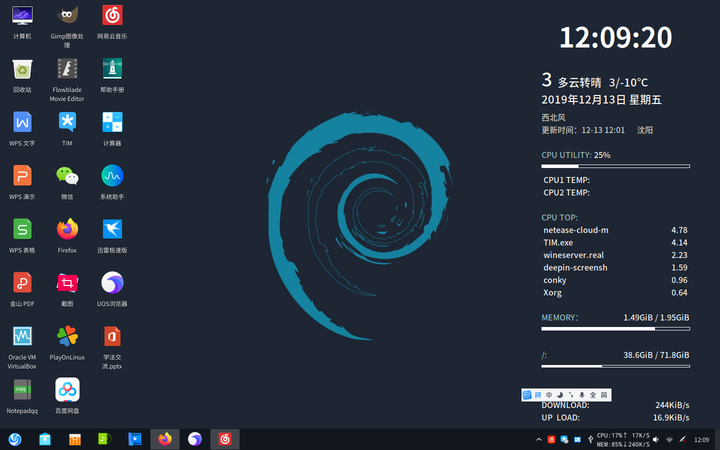Toggle the 简 simplified Chinese button
The width and height of the screenshot is (720, 450).
point(604,395)
